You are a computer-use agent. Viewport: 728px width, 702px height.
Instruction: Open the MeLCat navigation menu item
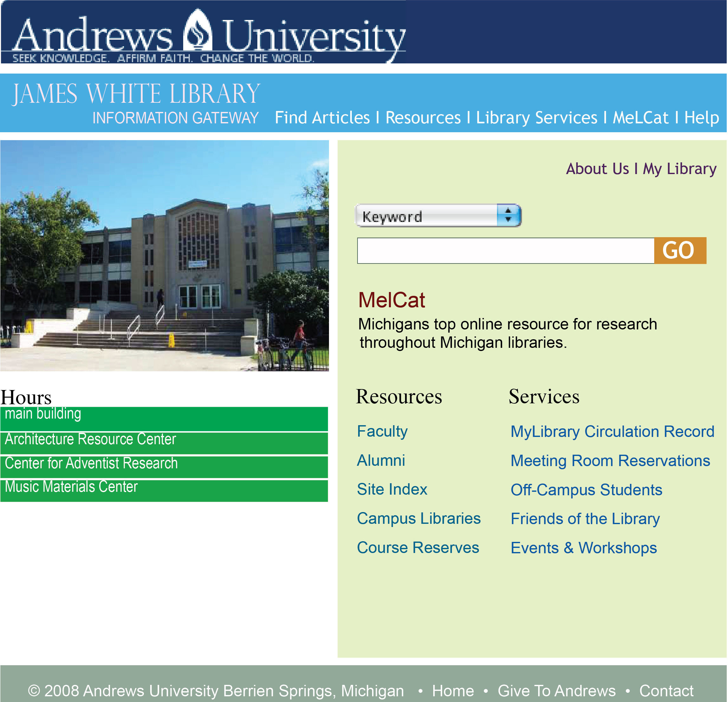(x=640, y=118)
